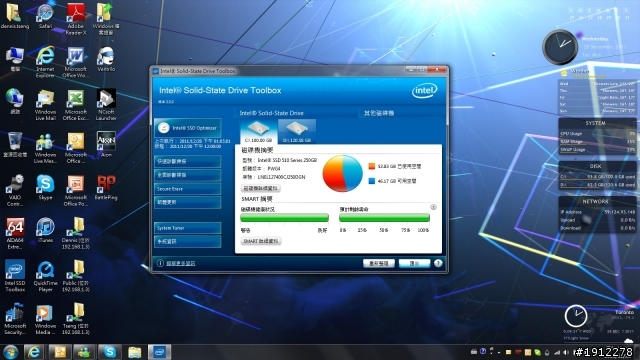Open the AIDA64 Extreme desktop shortcut
This screenshot has height=360, width=640.
click(15, 233)
